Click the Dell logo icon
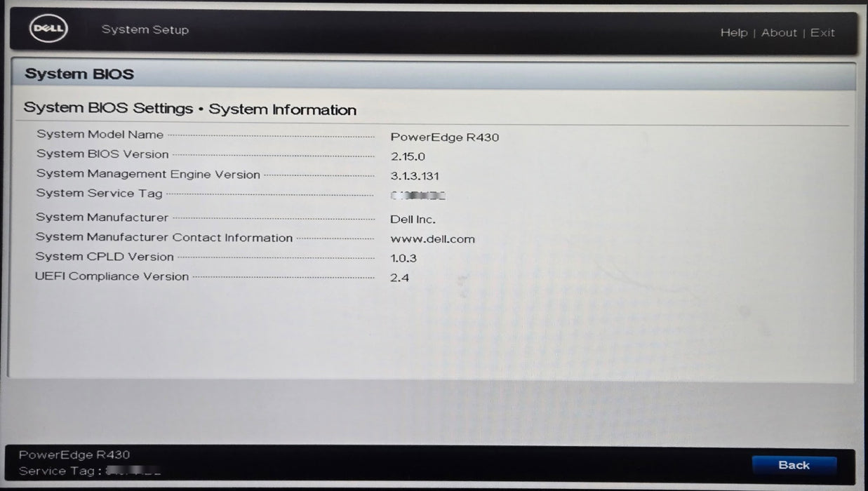Image resolution: width=868 pixels, height=491 pixels. (x=48, y=30)
